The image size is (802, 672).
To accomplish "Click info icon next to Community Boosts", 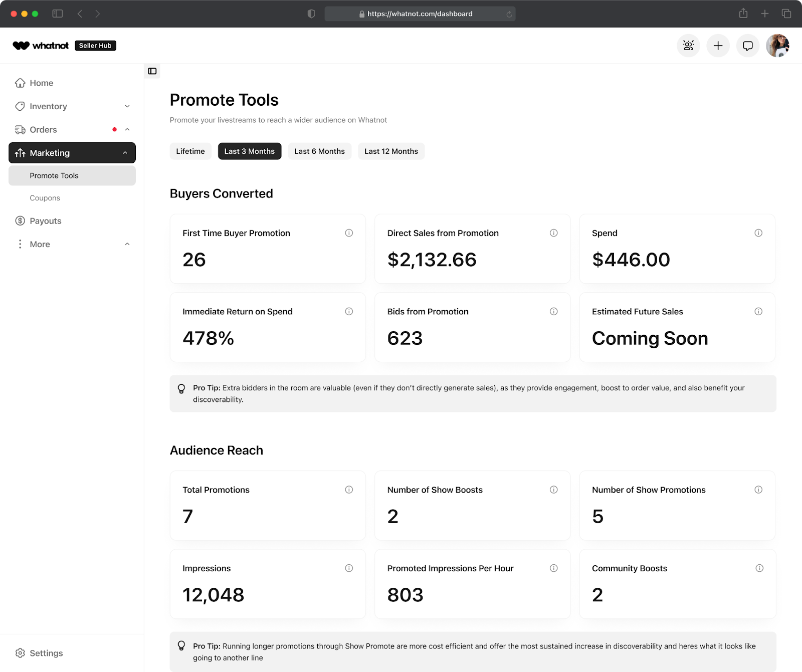I will point(759,568).
